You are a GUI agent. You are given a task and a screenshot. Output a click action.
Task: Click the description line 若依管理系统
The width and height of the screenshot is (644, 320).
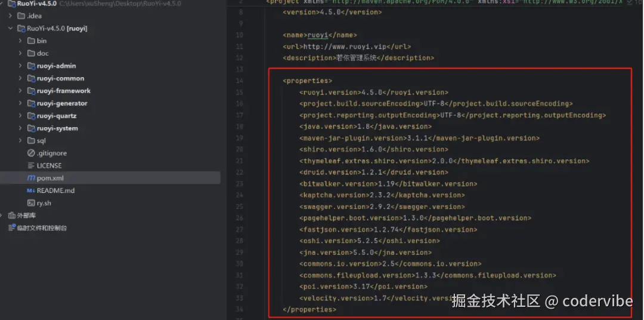358,58
